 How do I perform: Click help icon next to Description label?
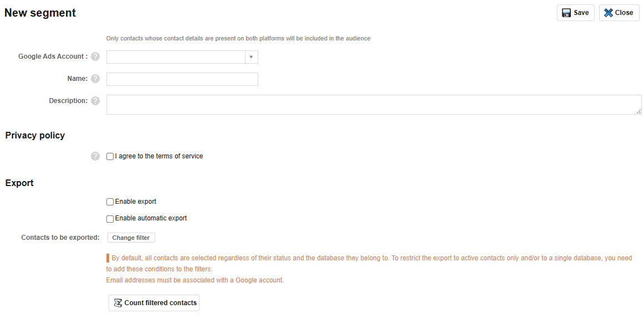click(x=95, y=101)
